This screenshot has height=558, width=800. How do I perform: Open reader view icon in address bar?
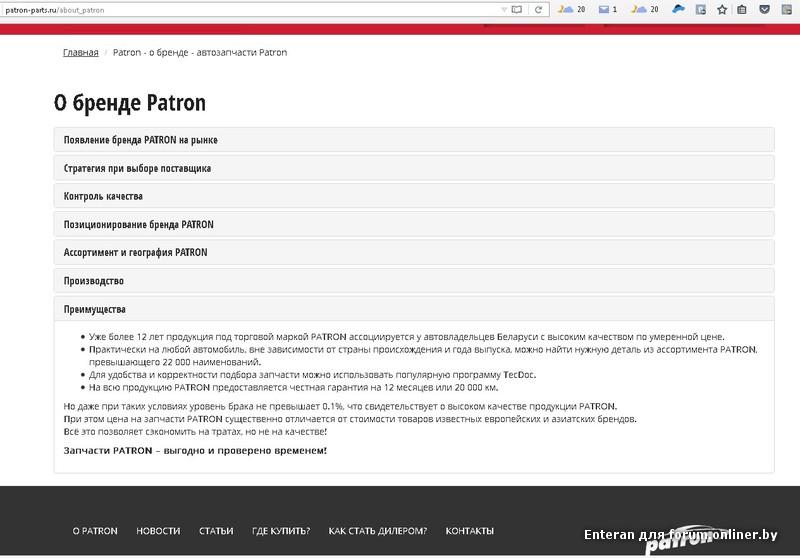click(517, 9)
